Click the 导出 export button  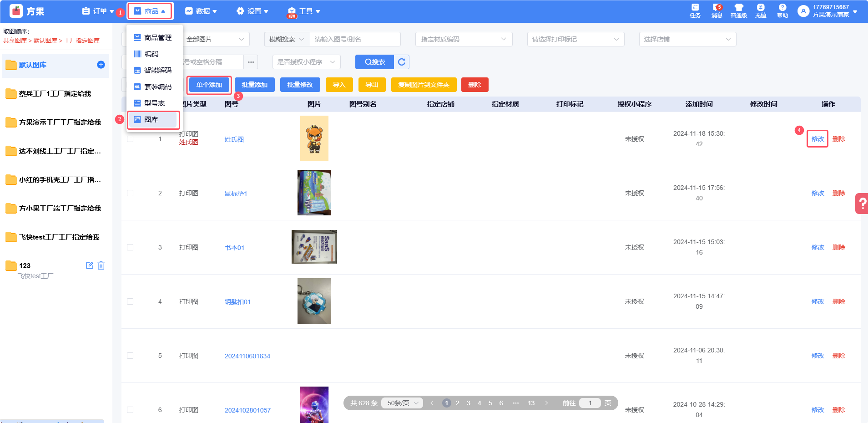tap(372, 85)
